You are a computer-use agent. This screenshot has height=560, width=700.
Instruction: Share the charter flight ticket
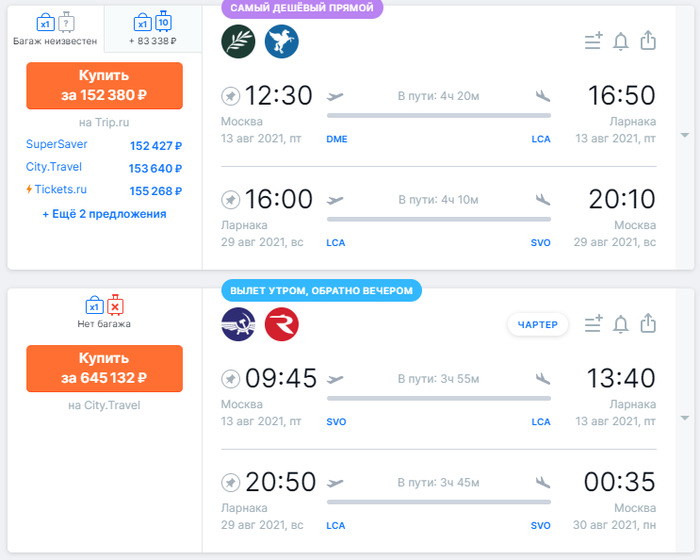(x=648, y=324)
